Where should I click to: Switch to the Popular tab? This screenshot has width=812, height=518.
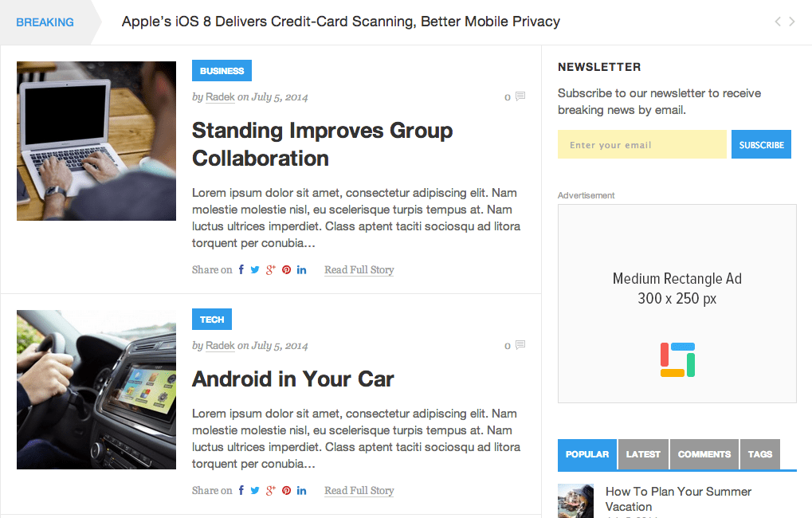click(587, 454)
